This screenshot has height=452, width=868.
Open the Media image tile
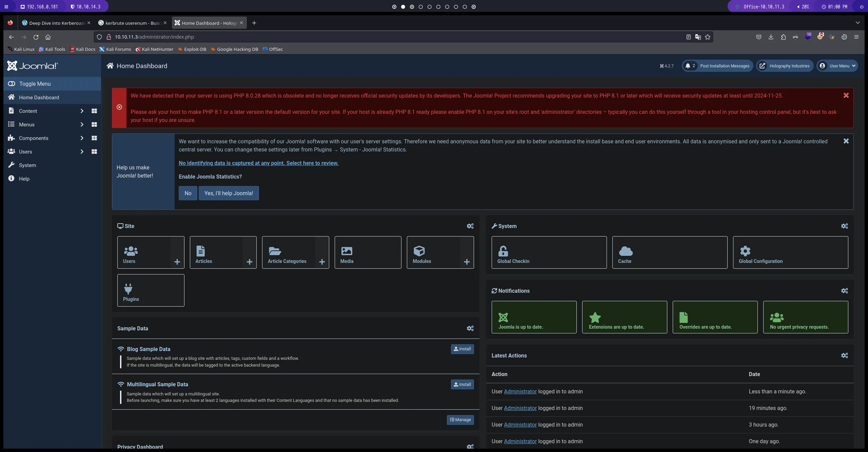coord(347,251)
